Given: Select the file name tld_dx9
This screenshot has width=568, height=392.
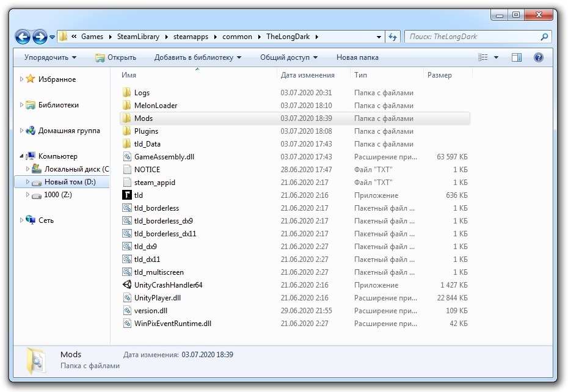Looking at the screenshot, I should [145, 246].
